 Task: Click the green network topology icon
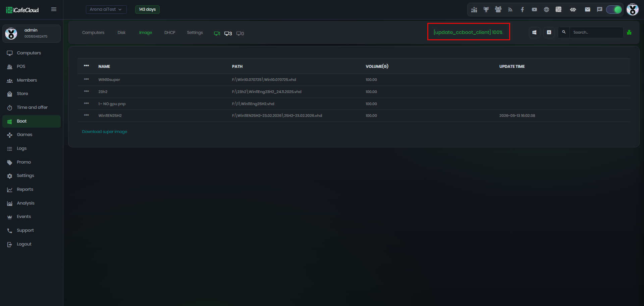coord(629,33)
